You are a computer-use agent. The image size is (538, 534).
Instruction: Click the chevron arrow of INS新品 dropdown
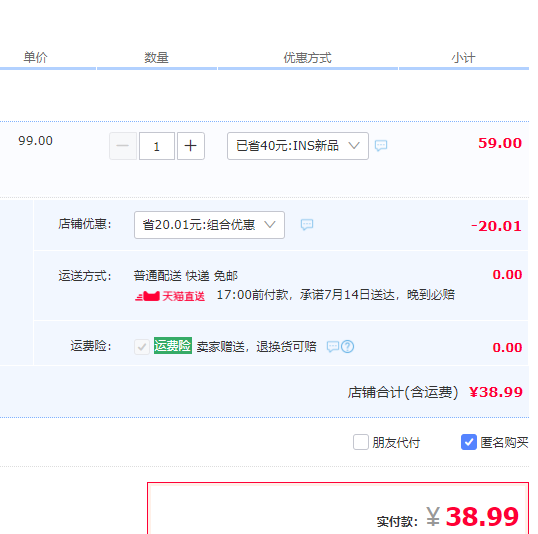(354, 146)
